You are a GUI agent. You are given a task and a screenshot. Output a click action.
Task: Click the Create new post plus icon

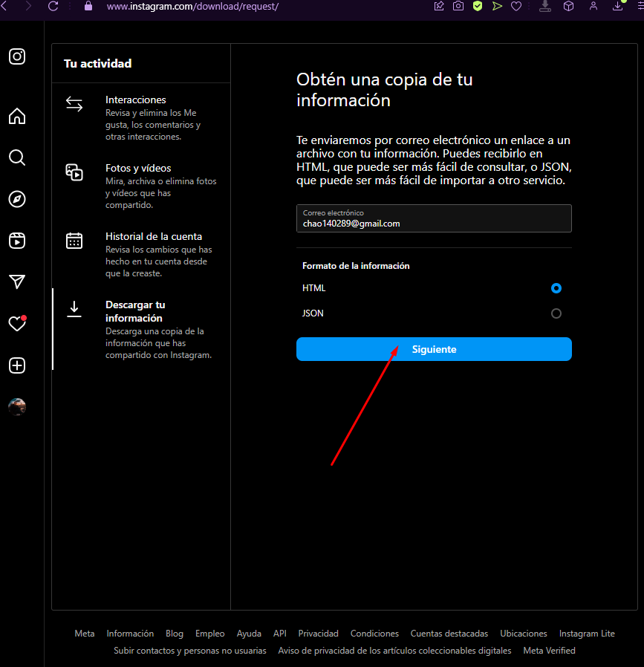[x=17, y=365]
